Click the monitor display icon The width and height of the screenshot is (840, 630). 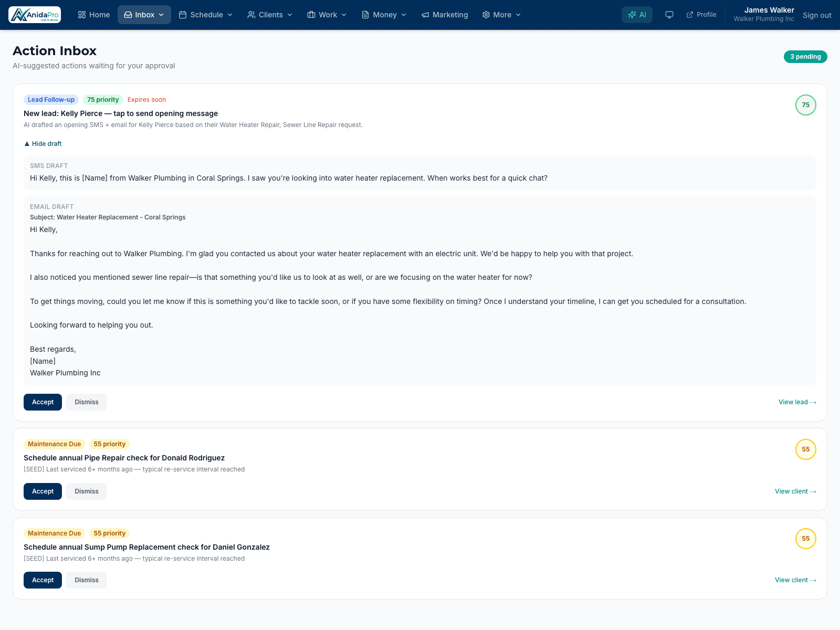(x=669, y=15)
